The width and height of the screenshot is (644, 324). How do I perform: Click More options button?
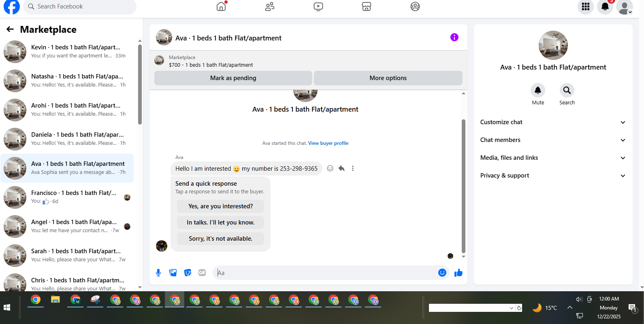pyautogui.click(x=388, y=78)
